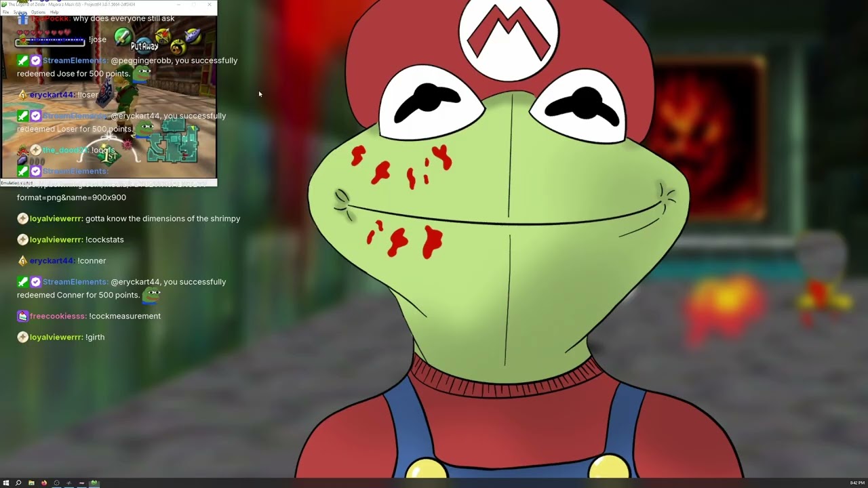Image resolution: width=868 pixels, height=488 pixels.
Task: Open Firefox from the taskbar
Action: tap(44, 483)
